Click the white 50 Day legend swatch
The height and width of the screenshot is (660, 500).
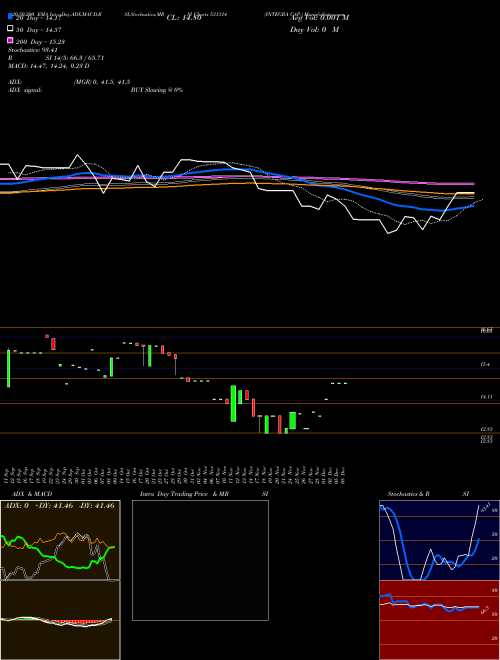[x=10, y=29]
